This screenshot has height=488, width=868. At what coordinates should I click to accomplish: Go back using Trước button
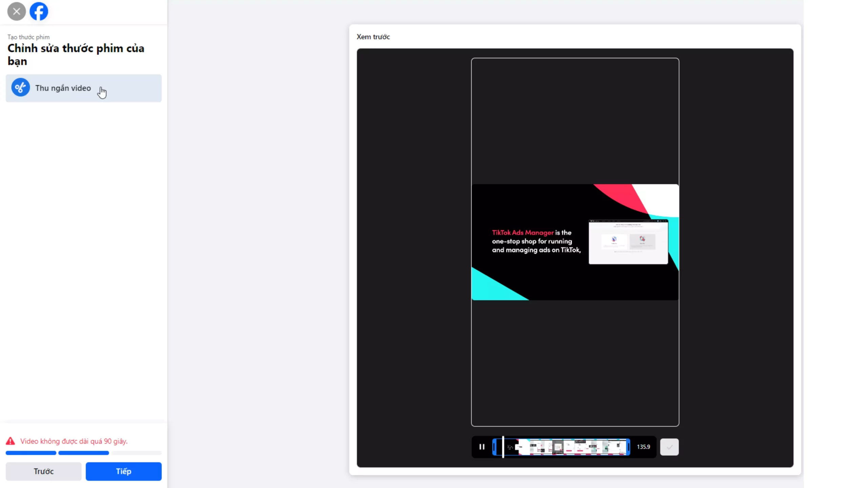pyautogui.click(x=43, y=471)
